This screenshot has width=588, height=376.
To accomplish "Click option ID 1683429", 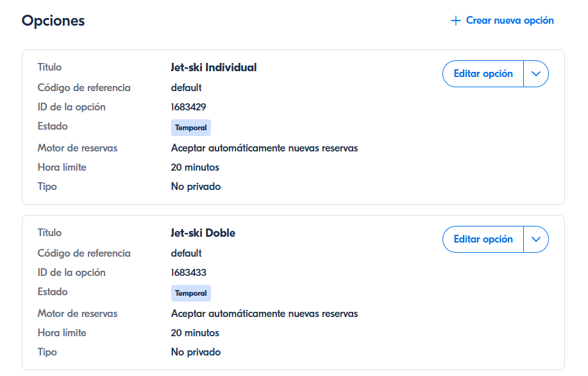I will [x=189, y=107].
